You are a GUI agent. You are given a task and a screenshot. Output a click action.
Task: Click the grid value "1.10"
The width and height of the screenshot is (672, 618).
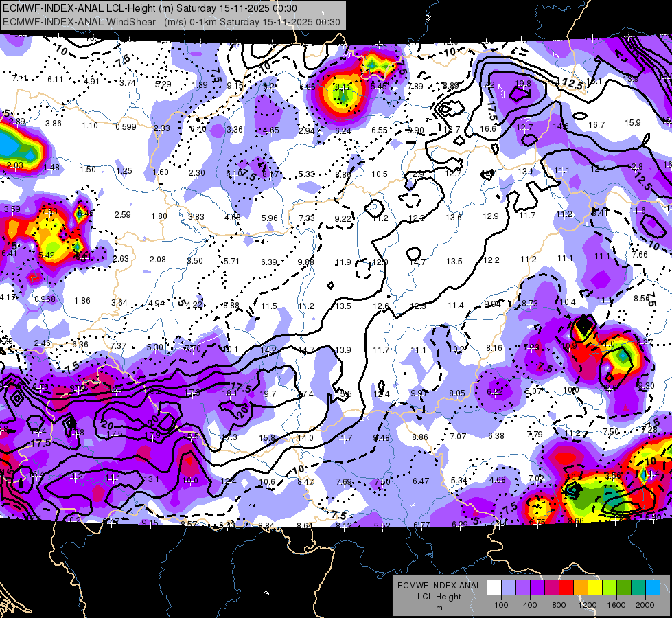pyautogui.click(x=90, y=126)
